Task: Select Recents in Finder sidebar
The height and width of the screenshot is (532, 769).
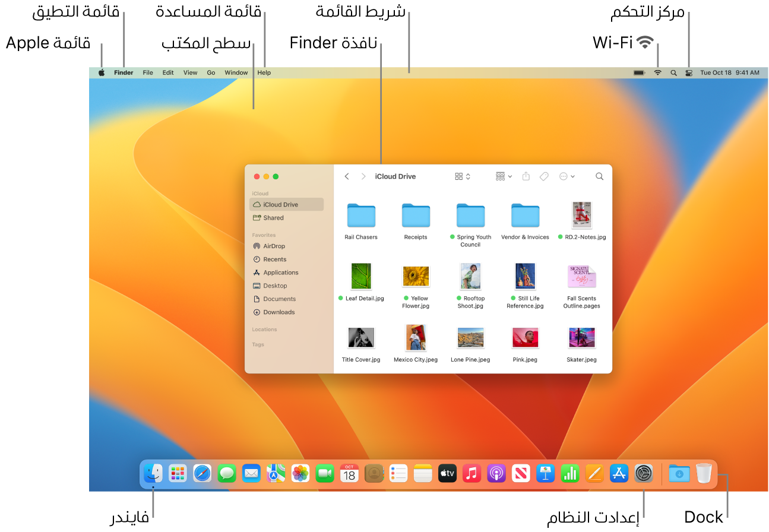Action: click(x=287, y=259)
